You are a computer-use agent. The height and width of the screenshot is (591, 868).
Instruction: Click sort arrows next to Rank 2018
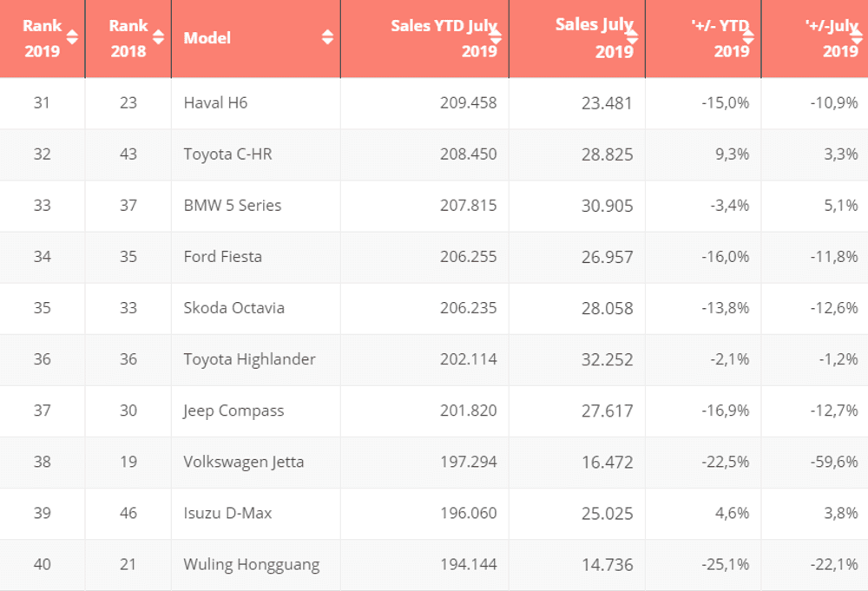pyautogui.click(x=158, y=37)
